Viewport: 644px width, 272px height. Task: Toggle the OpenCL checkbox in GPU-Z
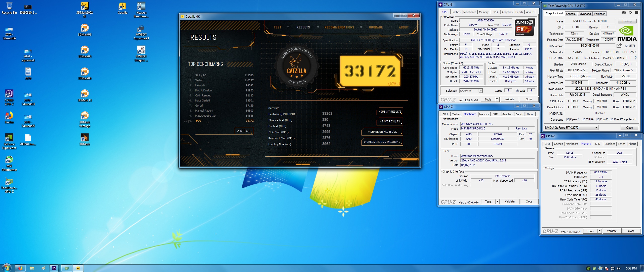[x=568, y=119]
